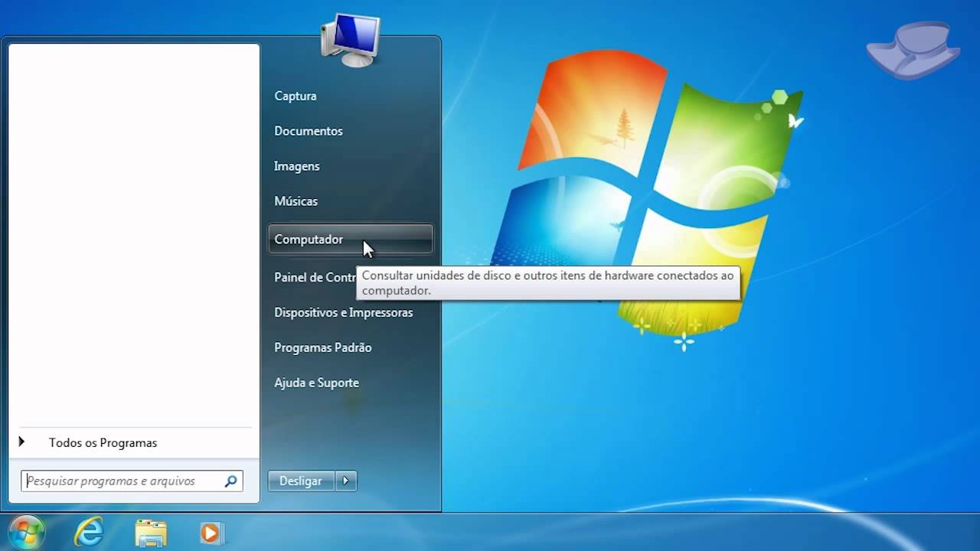Launch Internet Explorer from the taskbar

89,533
